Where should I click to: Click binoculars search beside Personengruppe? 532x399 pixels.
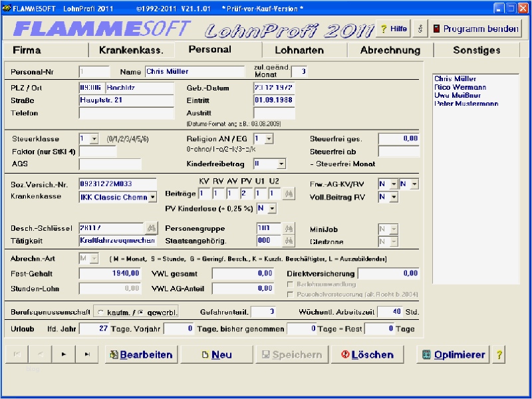[x=289, y=228]
